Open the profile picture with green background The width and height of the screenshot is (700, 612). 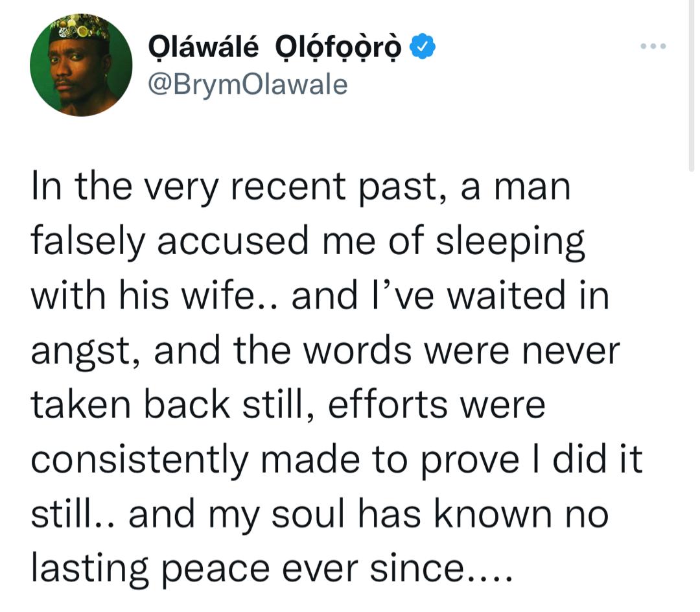(x=81, y=65)
